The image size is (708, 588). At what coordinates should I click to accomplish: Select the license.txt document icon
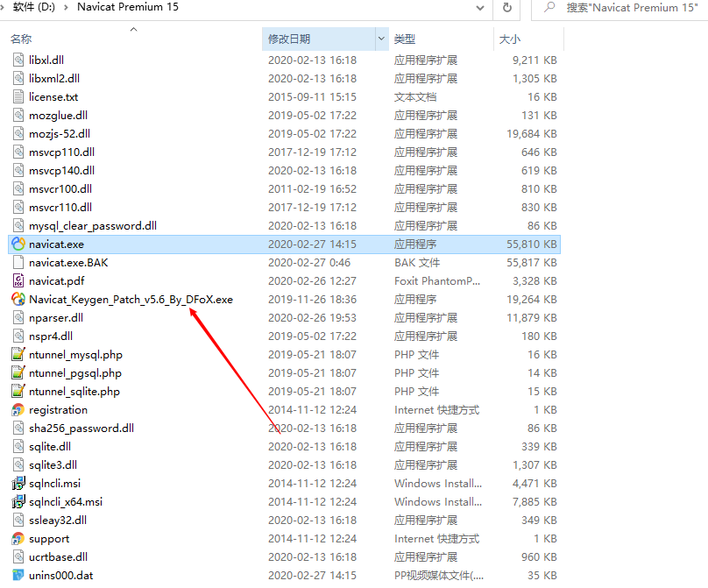pyautogui.click(x=18, y=97)
